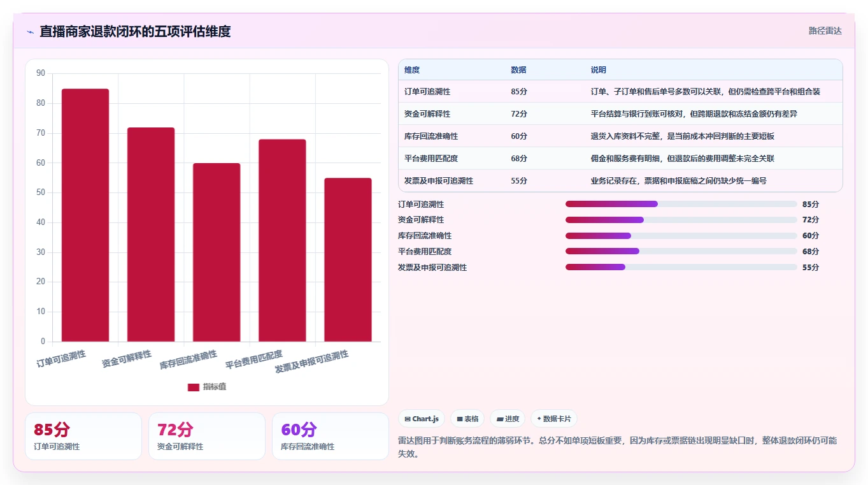This screenshot has width=868, height=485.
Task: Click the 维度 column header
Action: 412,70
